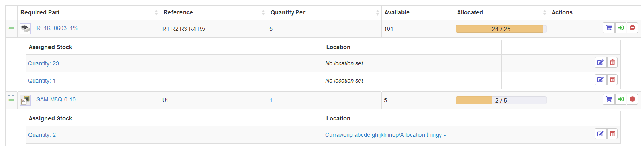Click the cart icon for SAM-M8Q-0-10 row
Screen dimensions: 644x150
click(x=609, y=99)
